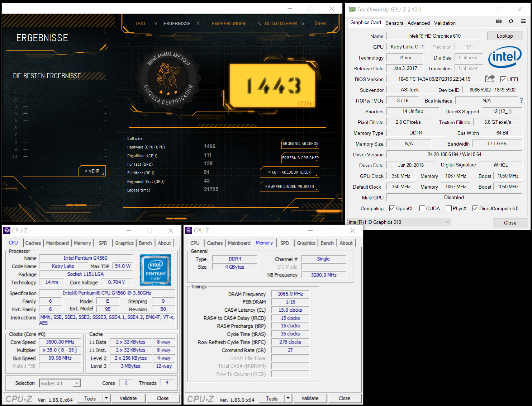Open Bench tab in CPU-Z CPU window

pos(146,243)
